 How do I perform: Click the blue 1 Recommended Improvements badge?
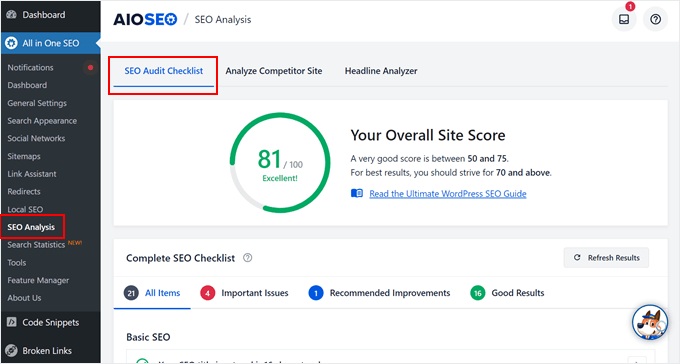[316, 293]
